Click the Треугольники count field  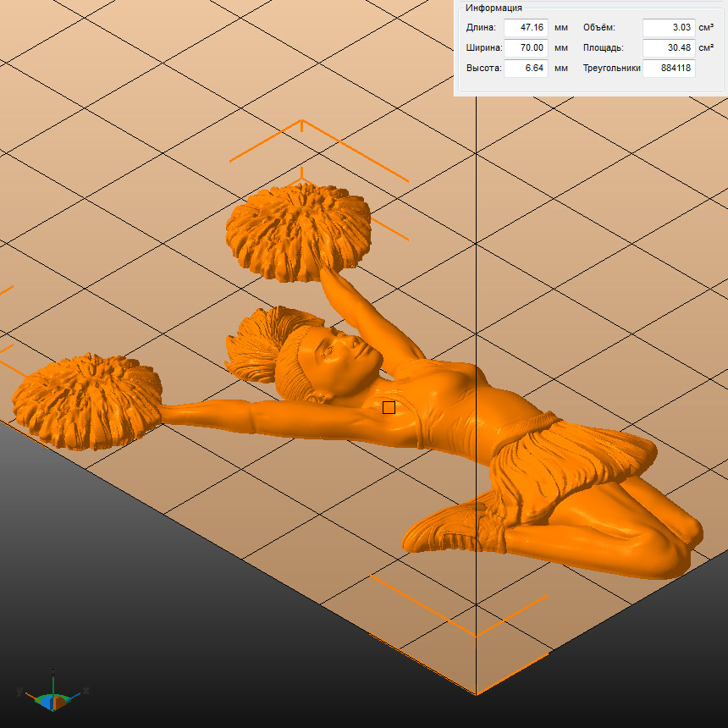coord(668,69)
